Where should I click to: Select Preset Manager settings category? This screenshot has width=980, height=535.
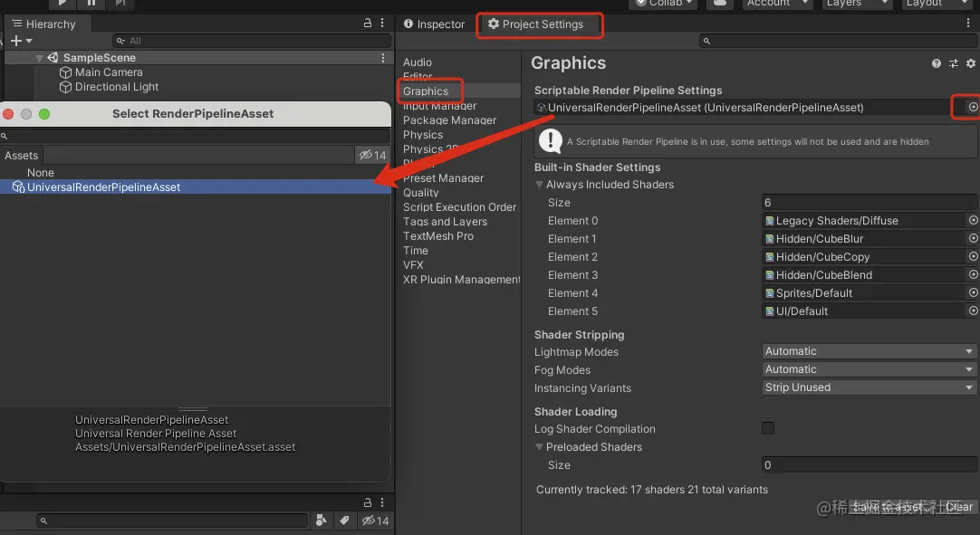[x=443, y=178]
